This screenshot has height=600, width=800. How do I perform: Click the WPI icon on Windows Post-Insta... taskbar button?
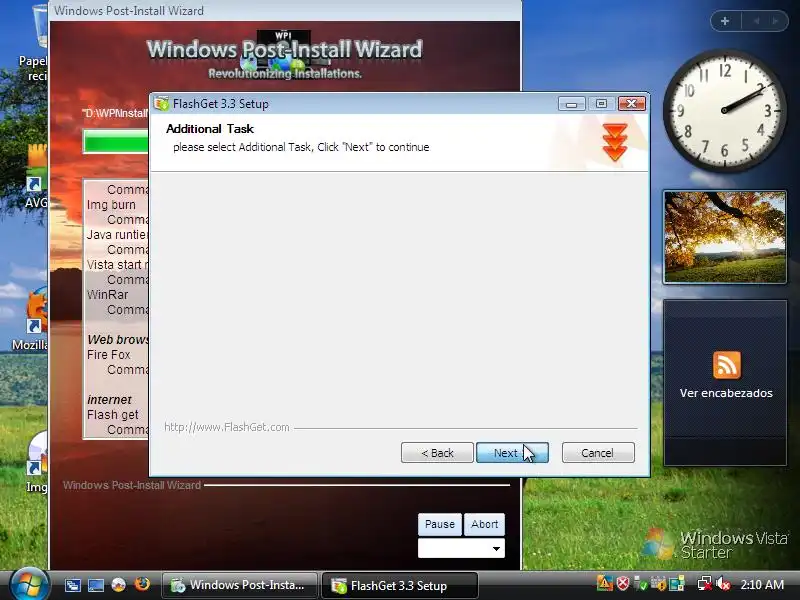pyautogui.click(x=178, y=585)
